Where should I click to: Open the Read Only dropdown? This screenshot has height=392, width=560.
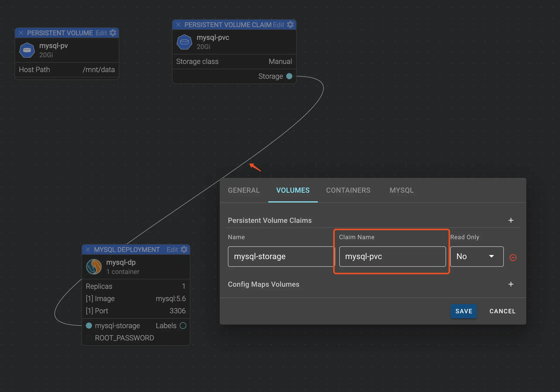pos(476,256)
